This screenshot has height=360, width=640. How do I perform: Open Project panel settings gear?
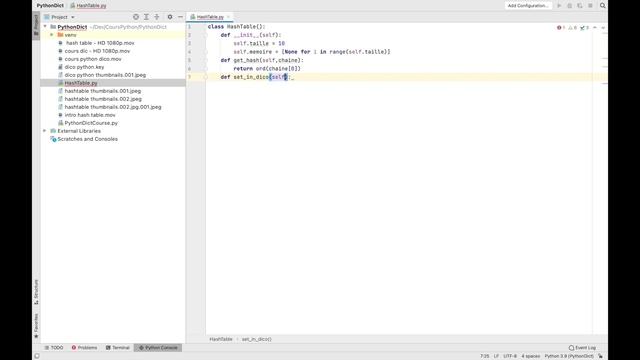click(170, 17)
